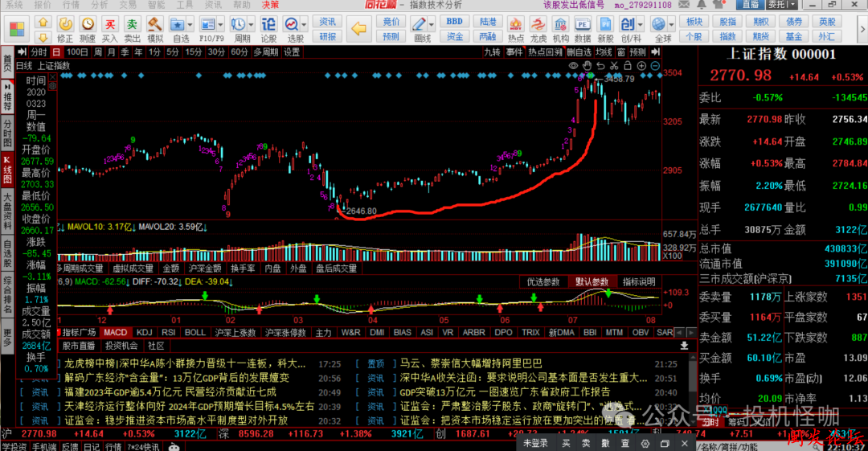Open the 新股 new stocks icon

coord(605,24)
